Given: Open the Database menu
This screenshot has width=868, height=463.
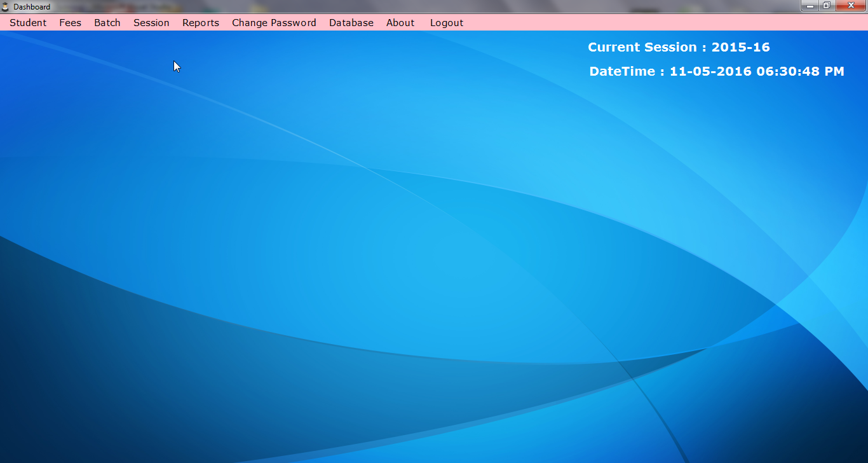Looking at the screenshot, I should (351, 23).
